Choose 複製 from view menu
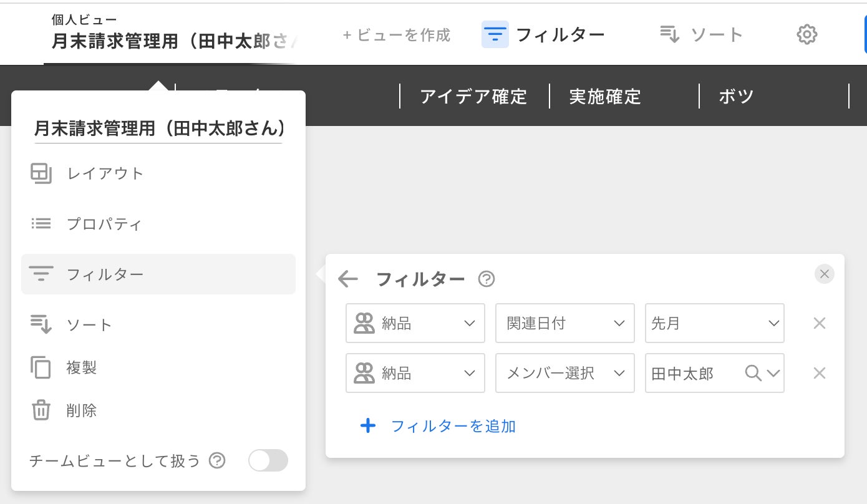This screenshot has height=504, width=867. (81, 367)
